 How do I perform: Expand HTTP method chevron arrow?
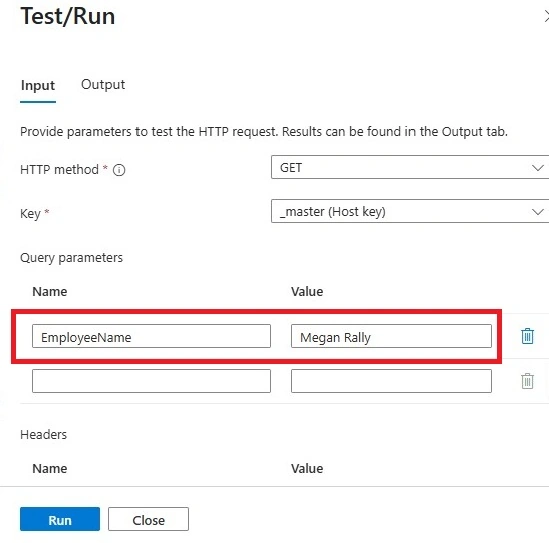[537, 168]
